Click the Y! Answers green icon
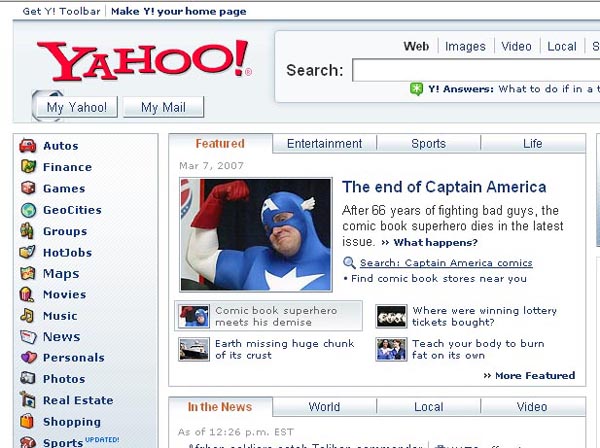 pyautogui.click(x=416, y=89)
